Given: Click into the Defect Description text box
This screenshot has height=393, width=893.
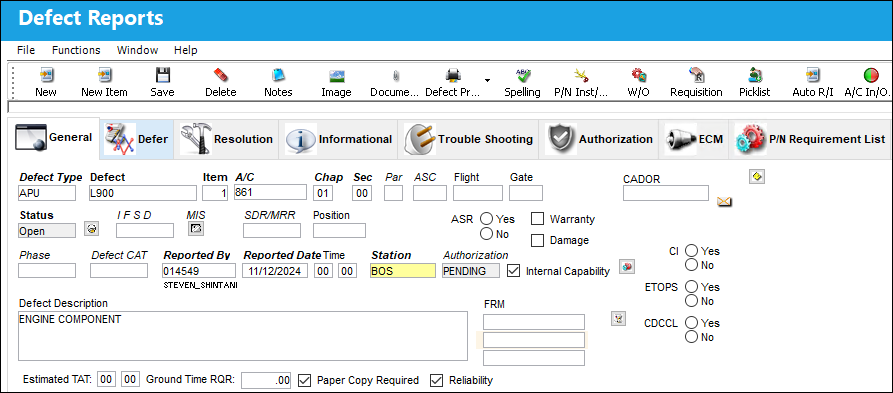Looking at the screenshot, I should pos(243,336).
